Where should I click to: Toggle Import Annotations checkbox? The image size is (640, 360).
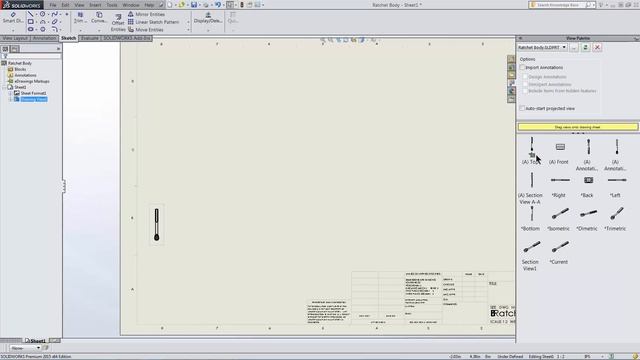tap(522, 67)
